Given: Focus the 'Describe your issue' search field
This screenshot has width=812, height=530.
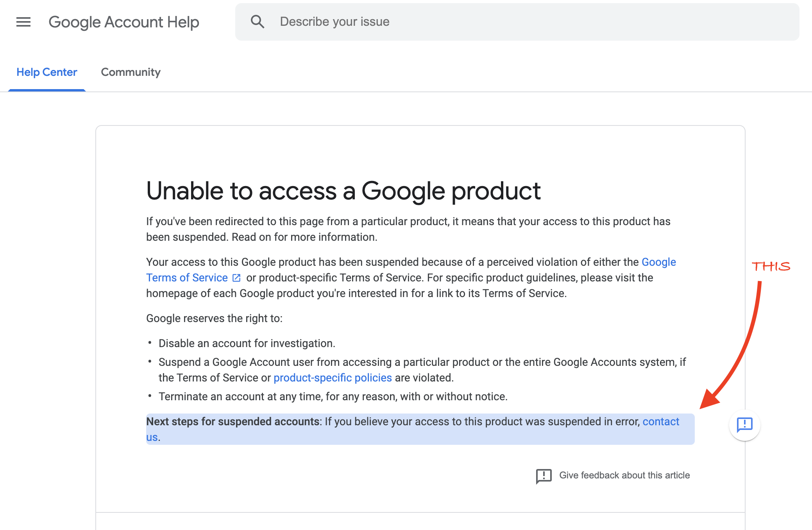Looking at the screenshot, I should point(508,22).
